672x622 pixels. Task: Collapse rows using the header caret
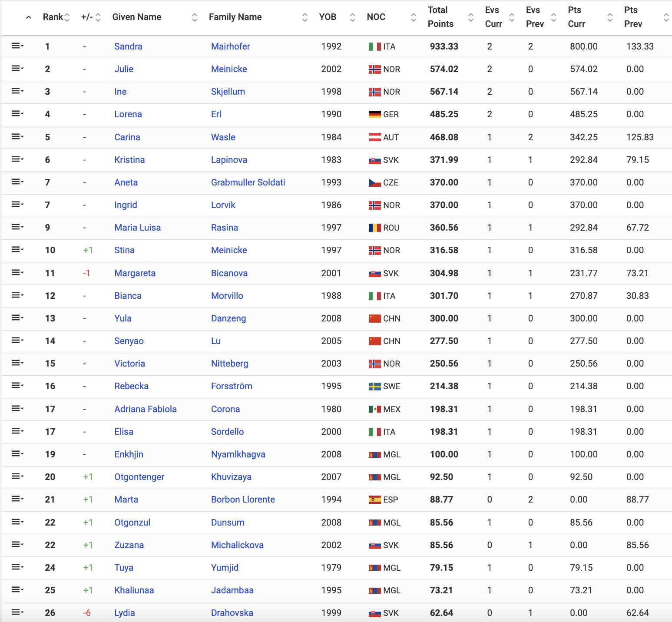point(29,17)
